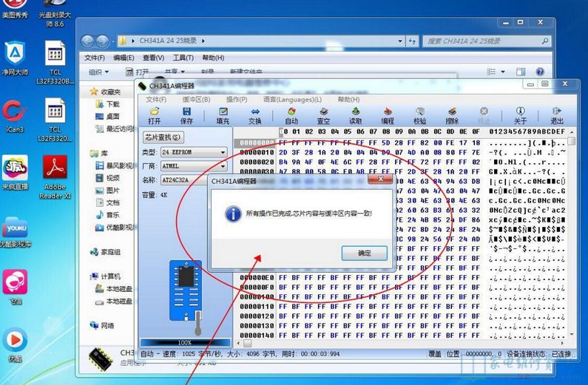Click the 自动 (Auto) toolbar icon
588x385 pixels.
[x=291, y=116]
